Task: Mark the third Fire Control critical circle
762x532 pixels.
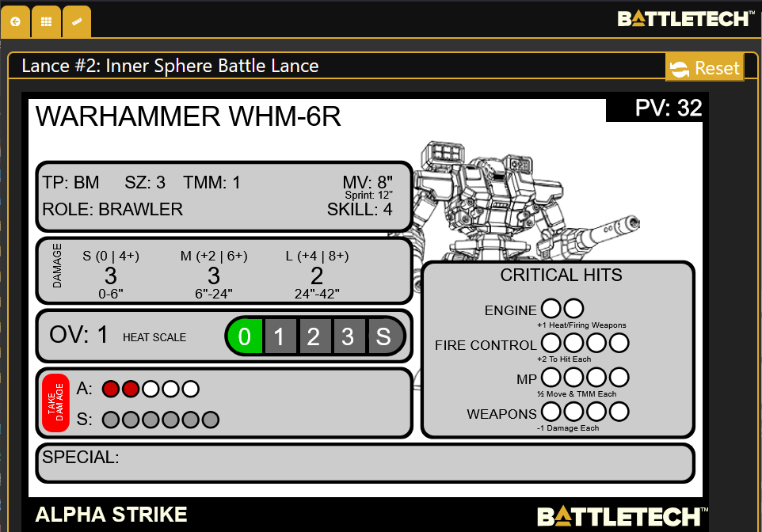Action: coord(596,343)
